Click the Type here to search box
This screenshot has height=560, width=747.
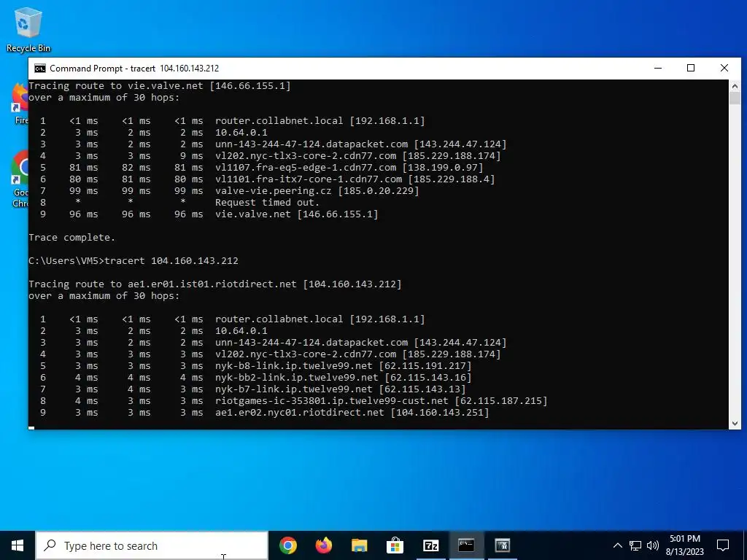point(152,545)
